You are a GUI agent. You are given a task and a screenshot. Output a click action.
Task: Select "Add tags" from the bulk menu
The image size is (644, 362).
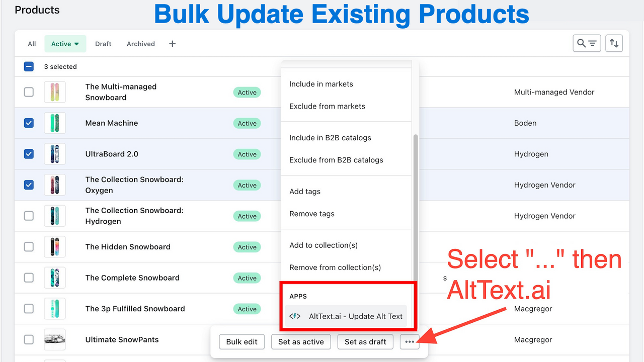(x=305, y=192)
